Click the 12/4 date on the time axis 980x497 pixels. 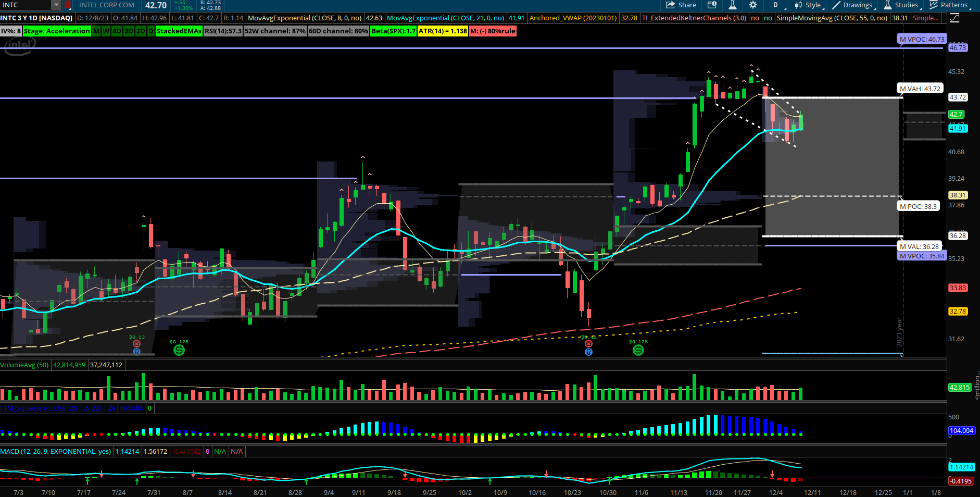776,492
